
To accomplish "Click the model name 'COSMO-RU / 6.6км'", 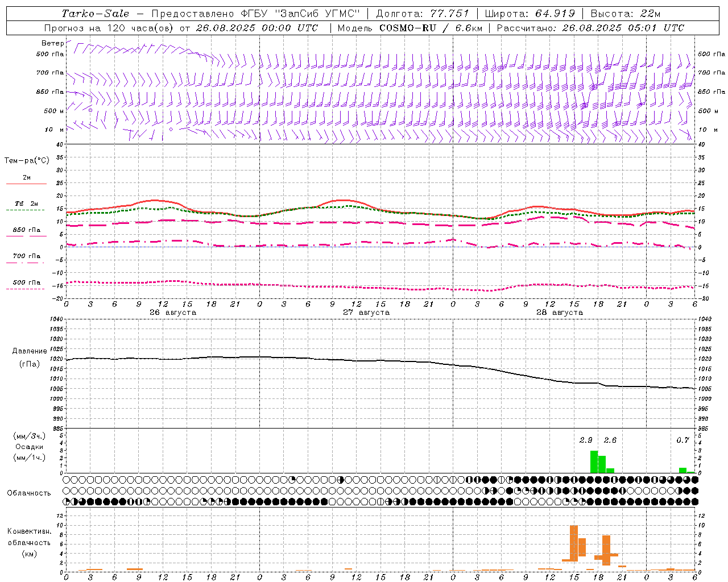I will pyautogui.click(x=431, y=28).
